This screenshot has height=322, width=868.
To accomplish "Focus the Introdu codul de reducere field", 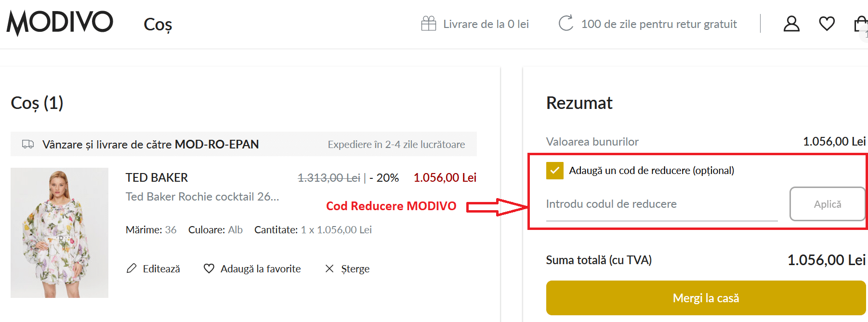I will (661, 204).
